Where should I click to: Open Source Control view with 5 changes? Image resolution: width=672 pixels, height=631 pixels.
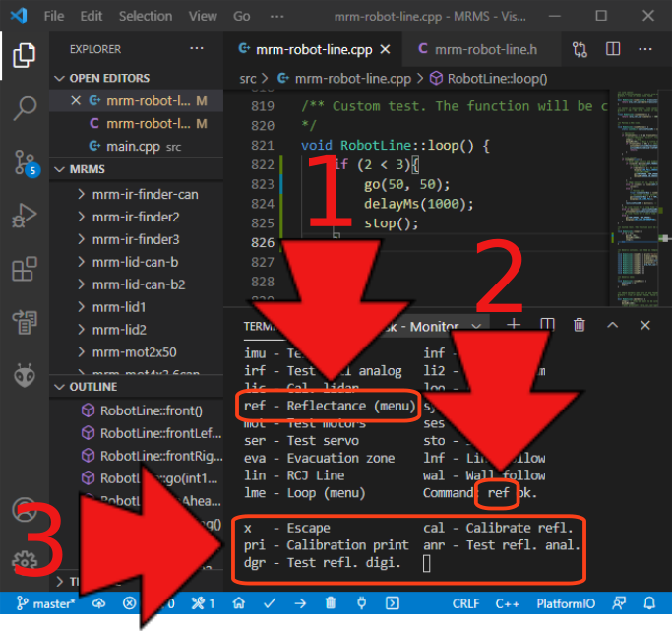pyautogui.click(x=25, y=161)
